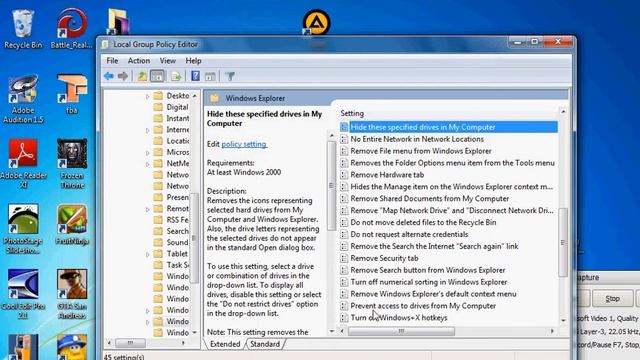Screen dimensions: 640x360
Task: Expand the Deskto tree folder arrow
Action: (148, 96)
